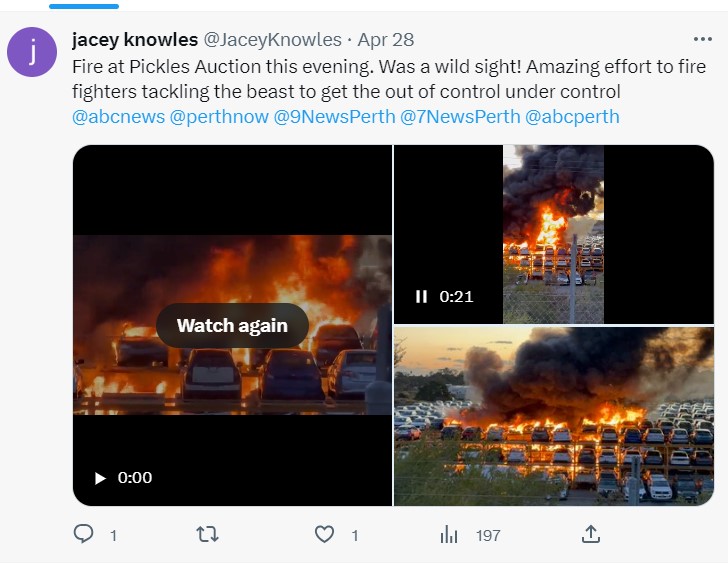728x577 pixels.
Task: Open the bottom-right wide fire thumbnail
Action: [x=554, y=416]
